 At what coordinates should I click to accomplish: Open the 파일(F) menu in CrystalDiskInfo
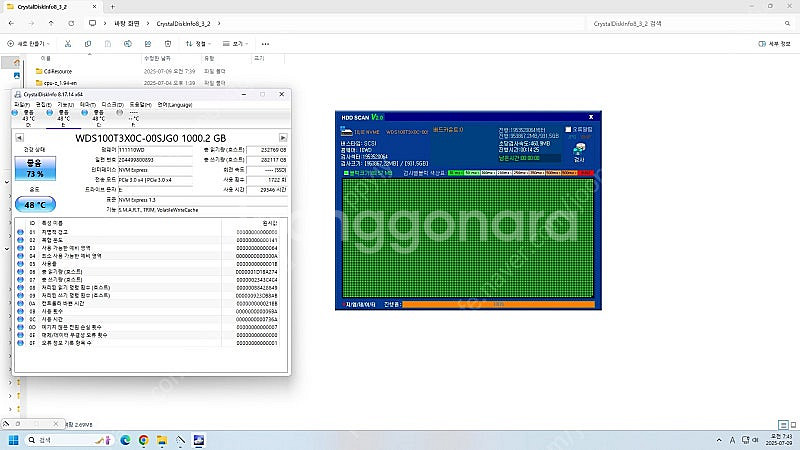22,105
